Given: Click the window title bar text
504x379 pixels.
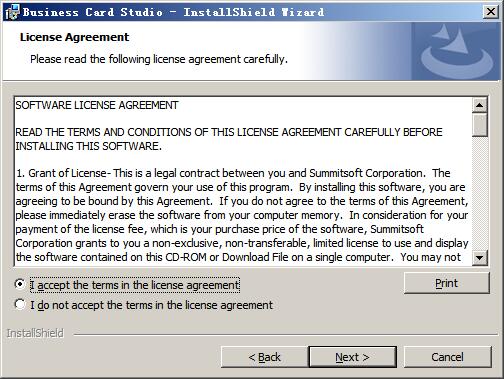Looking at the screenshot, I should click(173, 12).
